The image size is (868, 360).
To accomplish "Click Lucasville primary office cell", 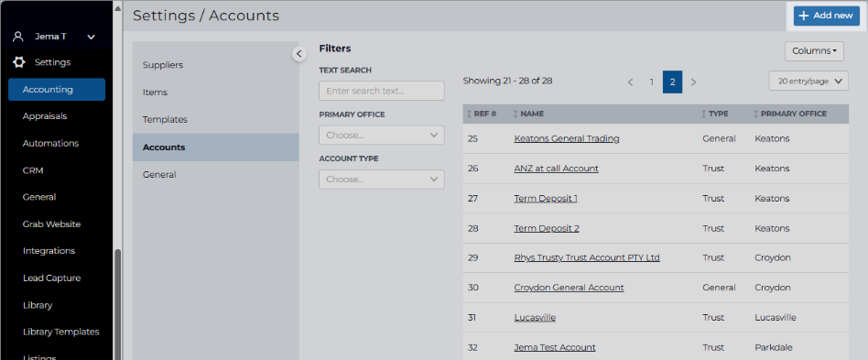I will pyautogui.click(x=776, y=317).
